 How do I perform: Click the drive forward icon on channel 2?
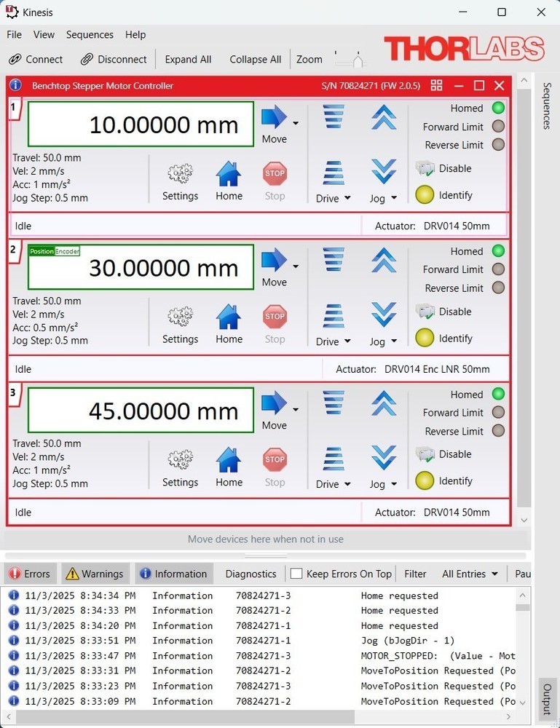click(x=334, y=260)
